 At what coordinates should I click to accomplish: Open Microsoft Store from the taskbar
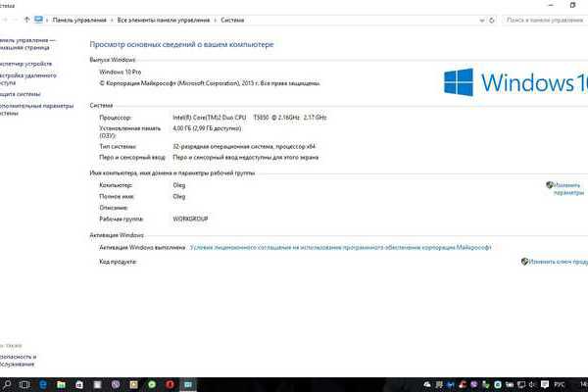point(79,384)
